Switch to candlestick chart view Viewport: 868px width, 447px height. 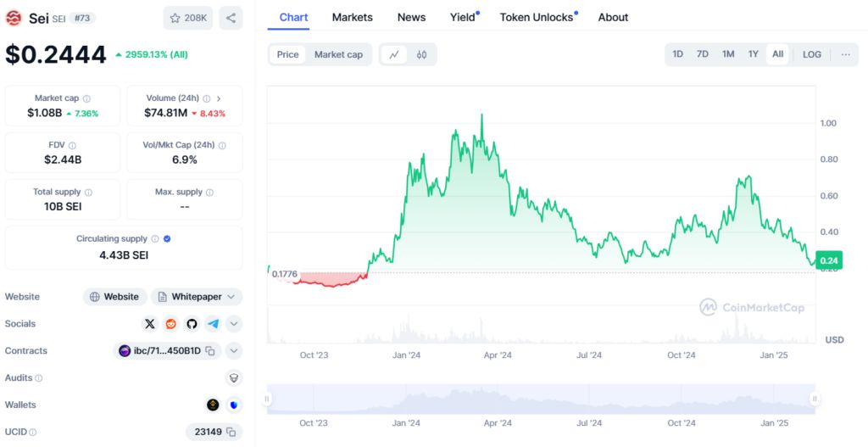[422, 54]
